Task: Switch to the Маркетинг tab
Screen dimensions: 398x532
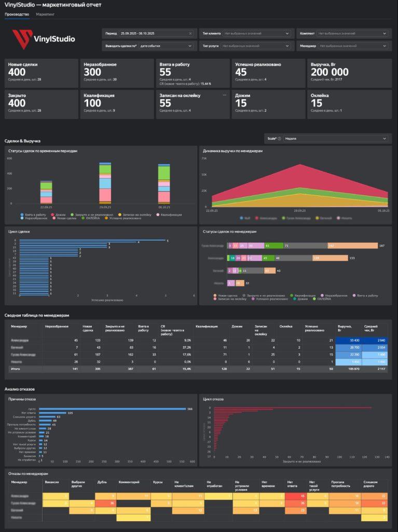Action: [x=45, y=14]
